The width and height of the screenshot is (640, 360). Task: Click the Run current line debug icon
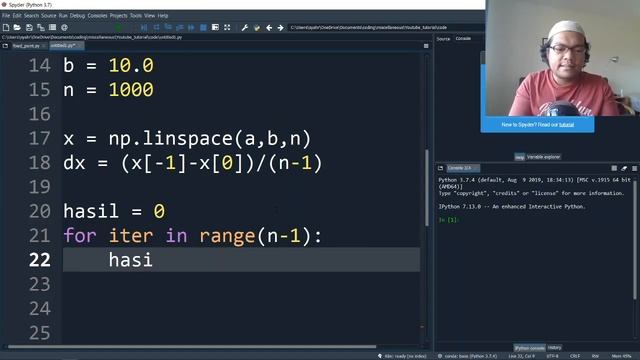pos(156,27)
